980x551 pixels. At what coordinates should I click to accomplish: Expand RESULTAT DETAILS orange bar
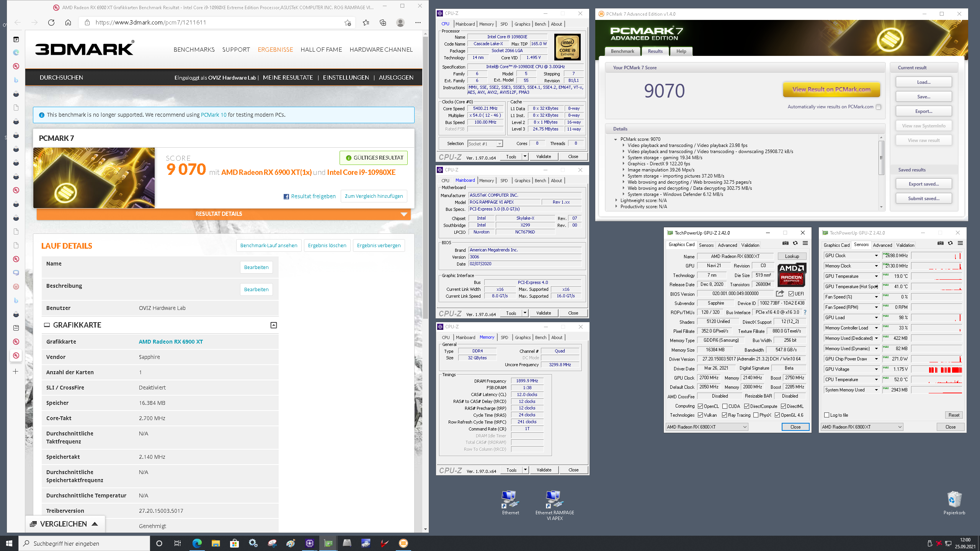click(x=224, y=214)
